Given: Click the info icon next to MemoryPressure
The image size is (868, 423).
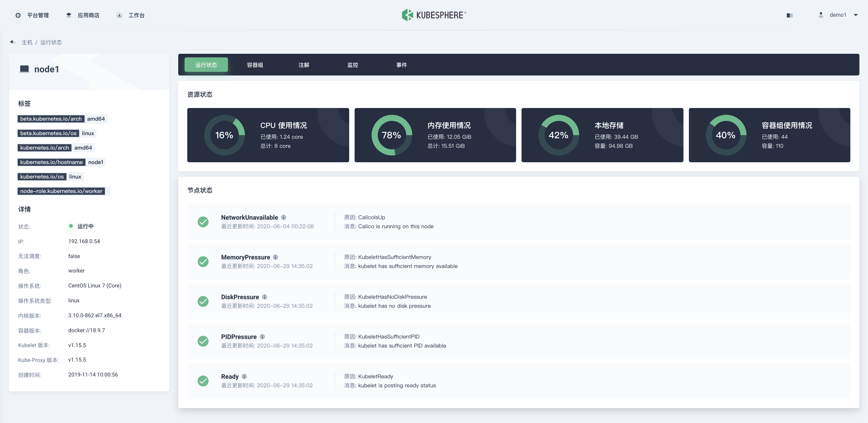Looking at the screenshot, I should pyautogui.click(x=276, y=257).
